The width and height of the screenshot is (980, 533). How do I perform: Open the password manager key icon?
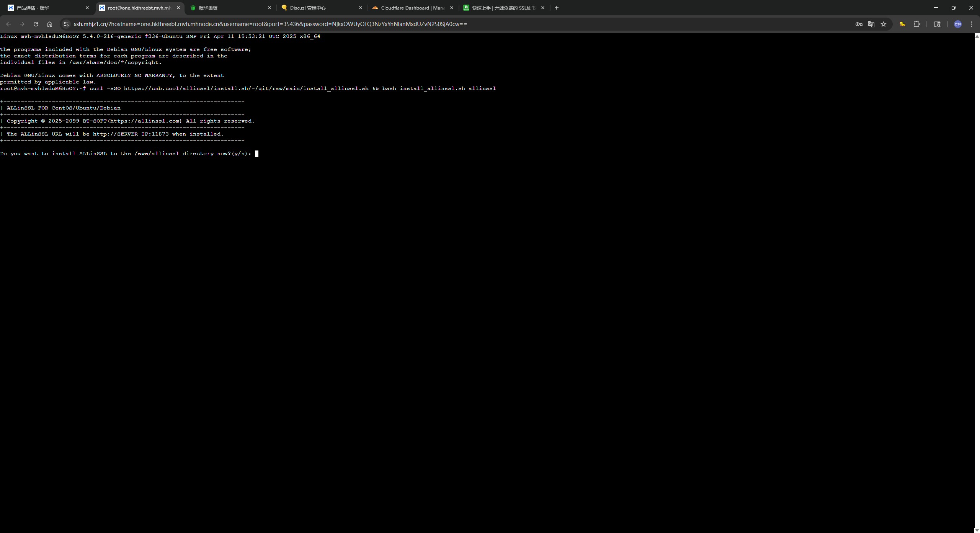click(859, 24)
